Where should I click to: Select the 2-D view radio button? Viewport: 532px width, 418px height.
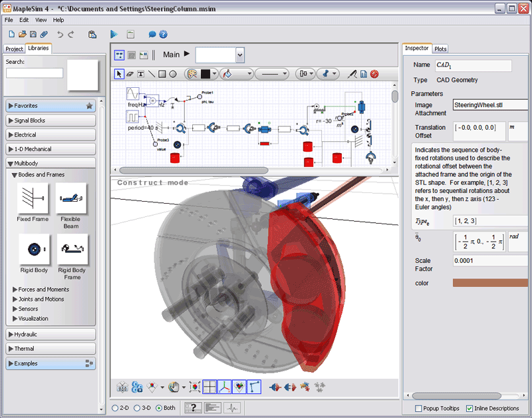click(x=115, y=408)
